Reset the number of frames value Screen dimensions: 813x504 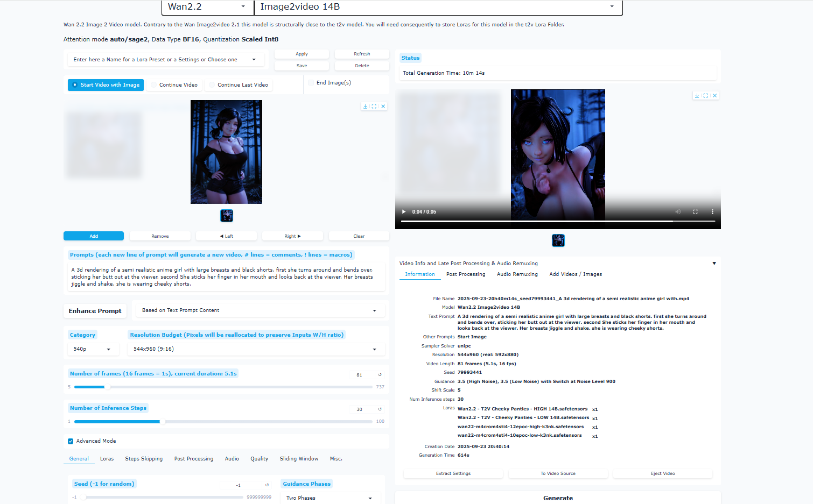click(380, 375)
